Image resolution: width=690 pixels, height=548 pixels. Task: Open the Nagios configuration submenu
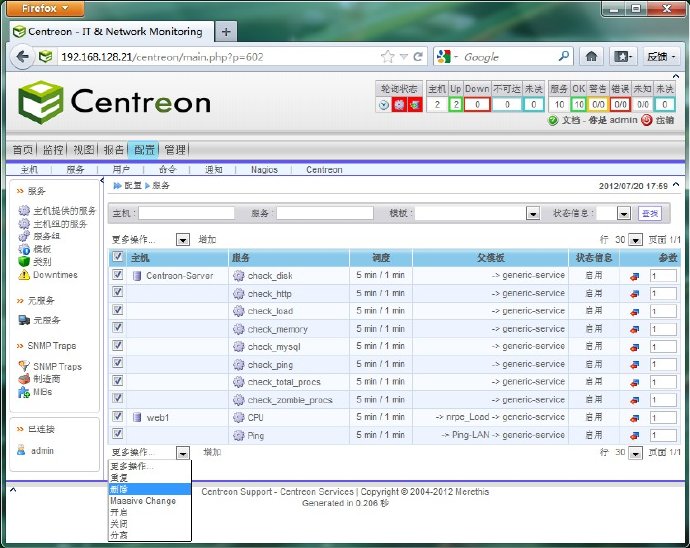point(264,170)
